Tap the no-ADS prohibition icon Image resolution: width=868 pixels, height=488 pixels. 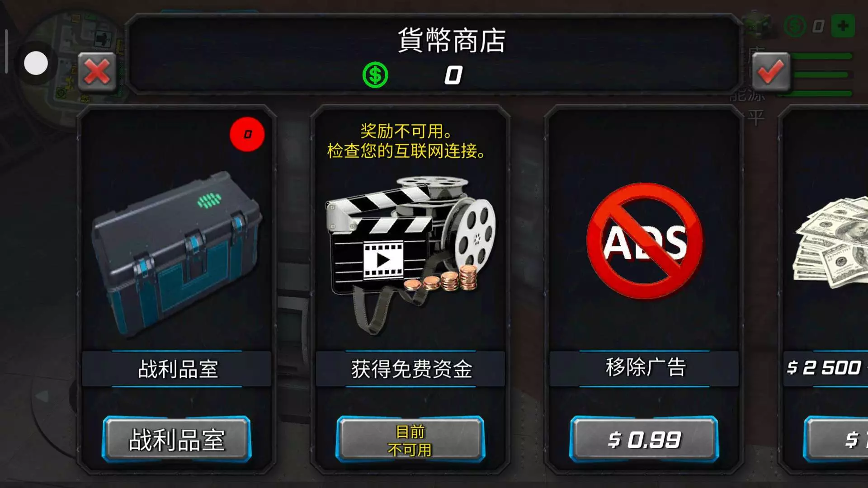[x=645, y=241]
